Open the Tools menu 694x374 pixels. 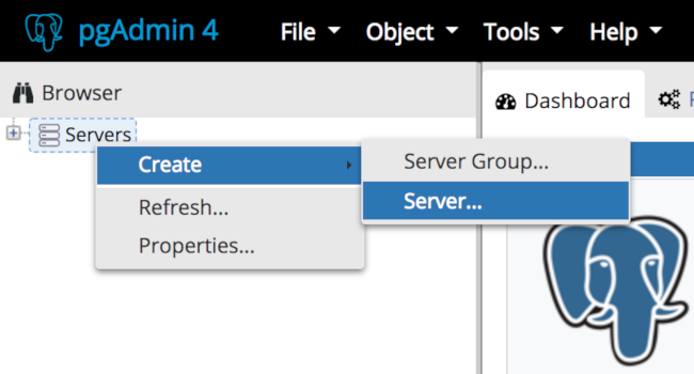pyautogui.click(x=523, y=32)
